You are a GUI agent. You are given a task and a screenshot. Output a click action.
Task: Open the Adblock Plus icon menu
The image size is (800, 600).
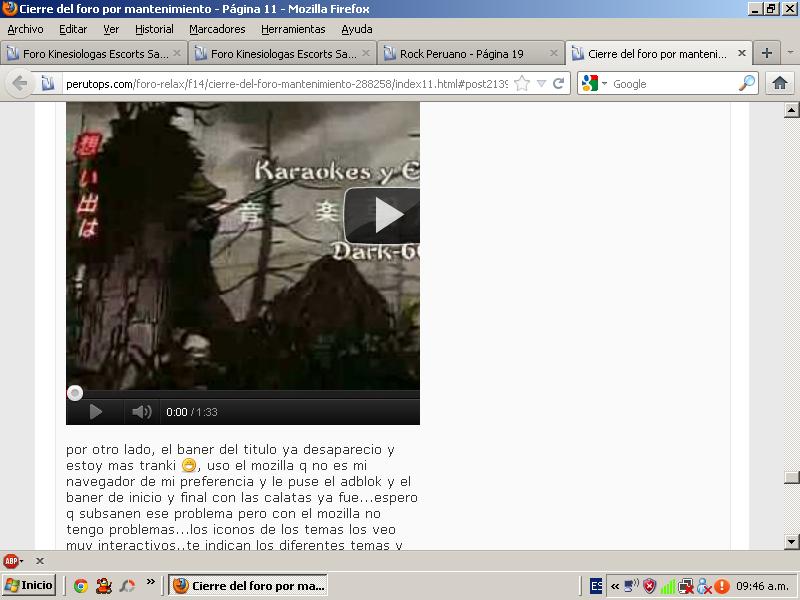(x=13, y=561)
